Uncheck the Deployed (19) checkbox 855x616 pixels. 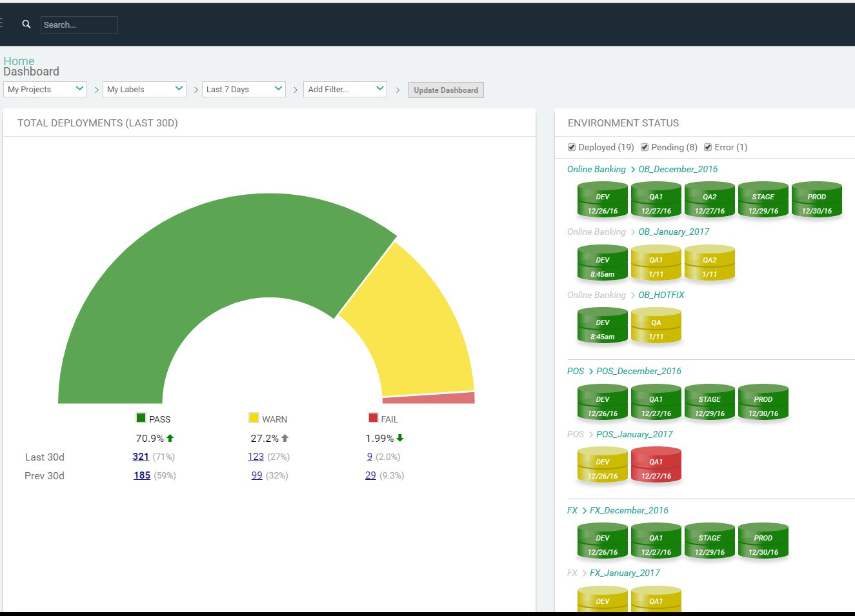[x=572, y=148]
